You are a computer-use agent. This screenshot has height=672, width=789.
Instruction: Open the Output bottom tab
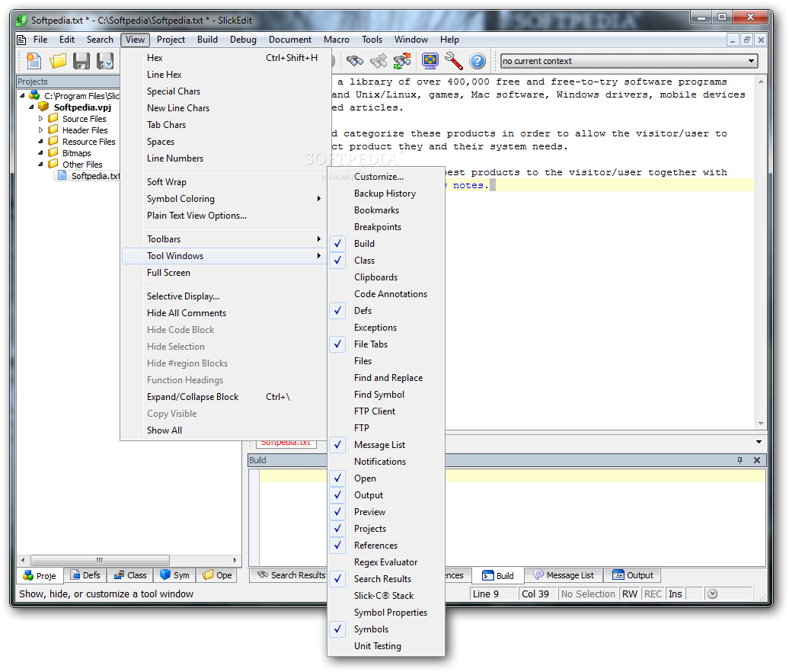pos(633,574)
